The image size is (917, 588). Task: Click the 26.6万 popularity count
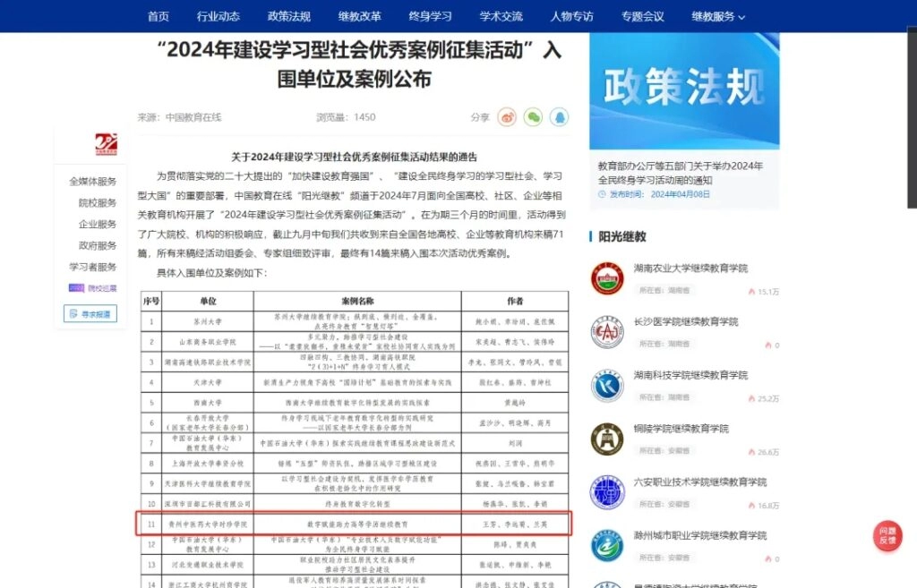coord(764,452)
